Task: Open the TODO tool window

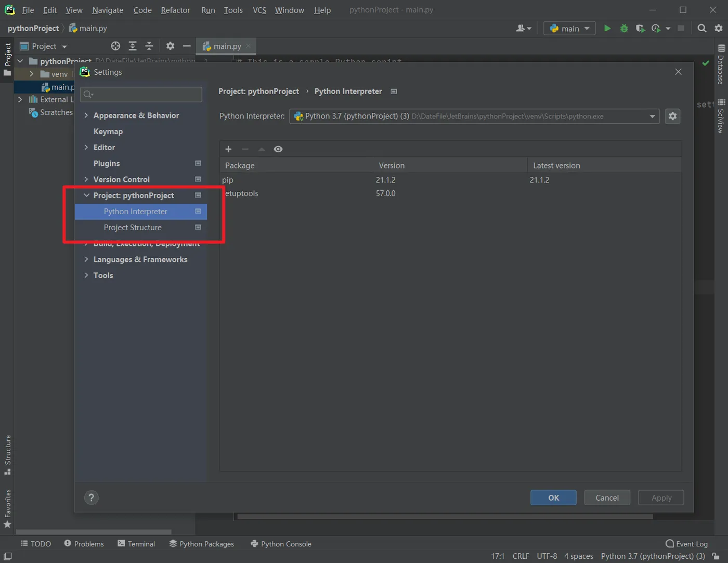Action: (x=36, y=544)
